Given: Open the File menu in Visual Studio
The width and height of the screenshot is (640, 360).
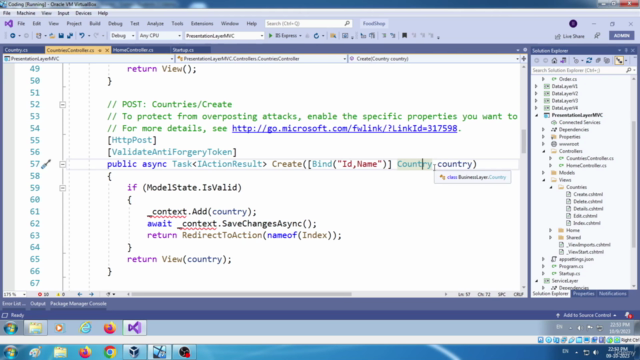Looking at the screenshot, I should pyautogui.click(x=21, y=24).
